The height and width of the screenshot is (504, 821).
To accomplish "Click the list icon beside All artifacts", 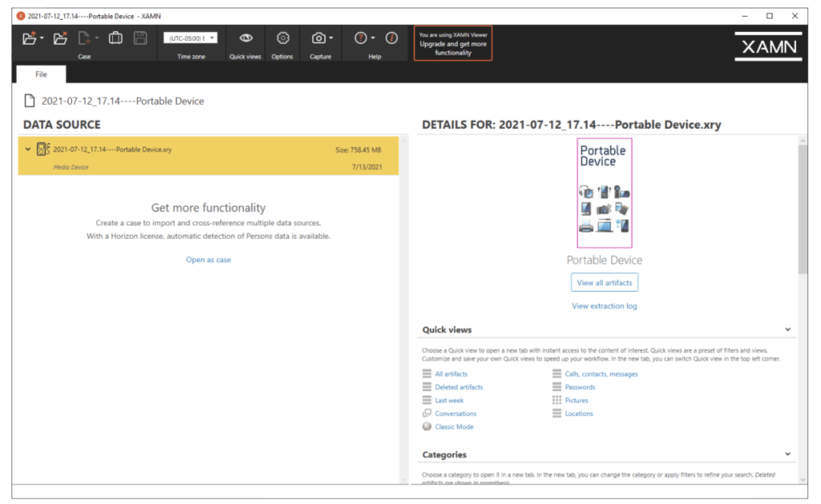I will point(427,373).
